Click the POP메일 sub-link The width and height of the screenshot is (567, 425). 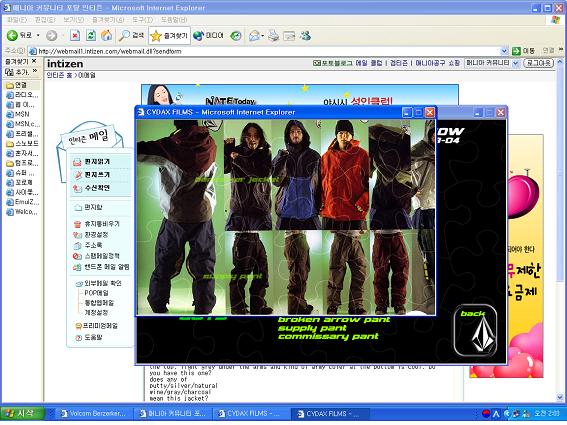tap(96, 293)
